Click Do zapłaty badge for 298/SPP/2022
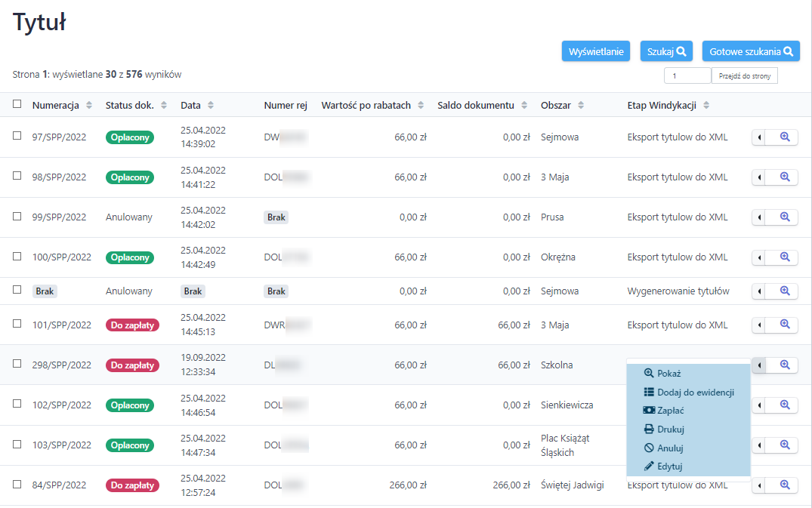812x508 pixels. (133, 365)
